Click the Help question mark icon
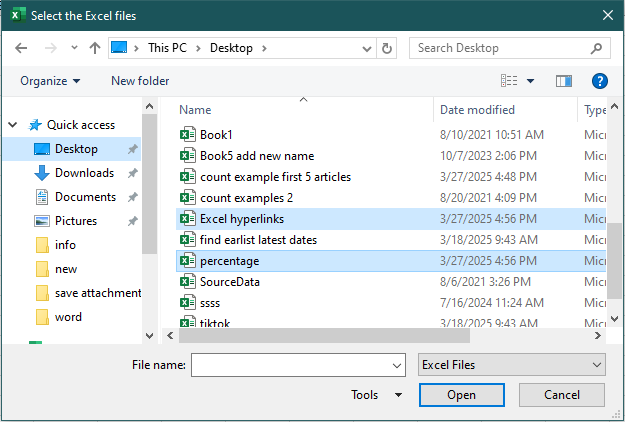Image resolution: width=625 pixels, height=422 pixels. (600, 81)
